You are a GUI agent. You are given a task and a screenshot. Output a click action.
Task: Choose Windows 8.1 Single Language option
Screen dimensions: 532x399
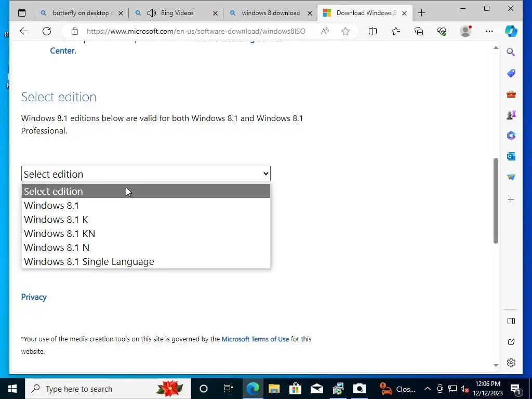pyautogui.click(x=146, y=262)
